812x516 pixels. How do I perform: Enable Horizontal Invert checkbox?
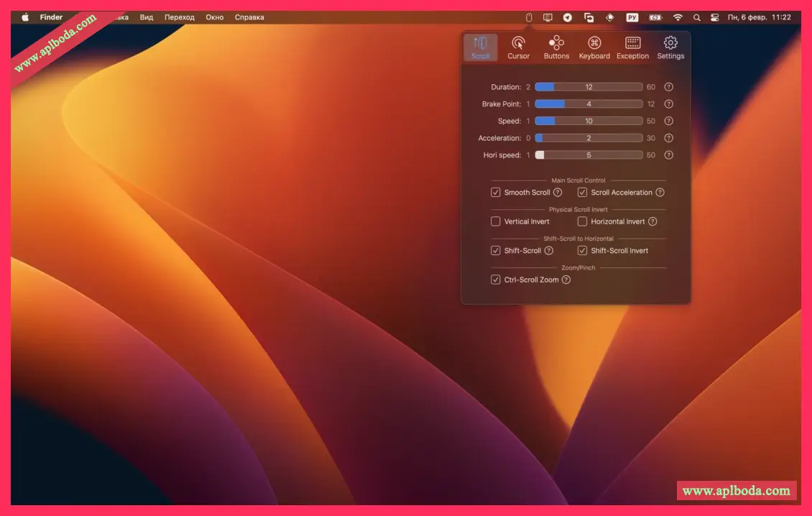tap(583, 221)
